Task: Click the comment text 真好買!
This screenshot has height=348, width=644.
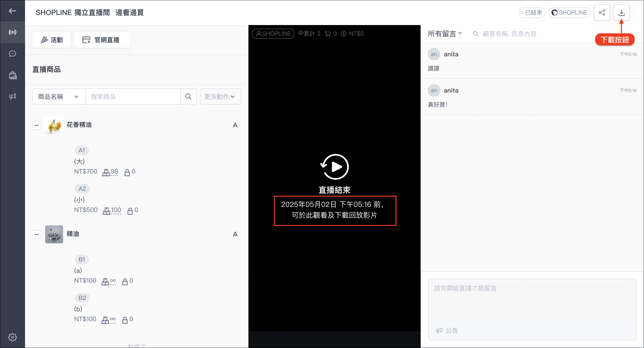Action: tap(438, 104)
